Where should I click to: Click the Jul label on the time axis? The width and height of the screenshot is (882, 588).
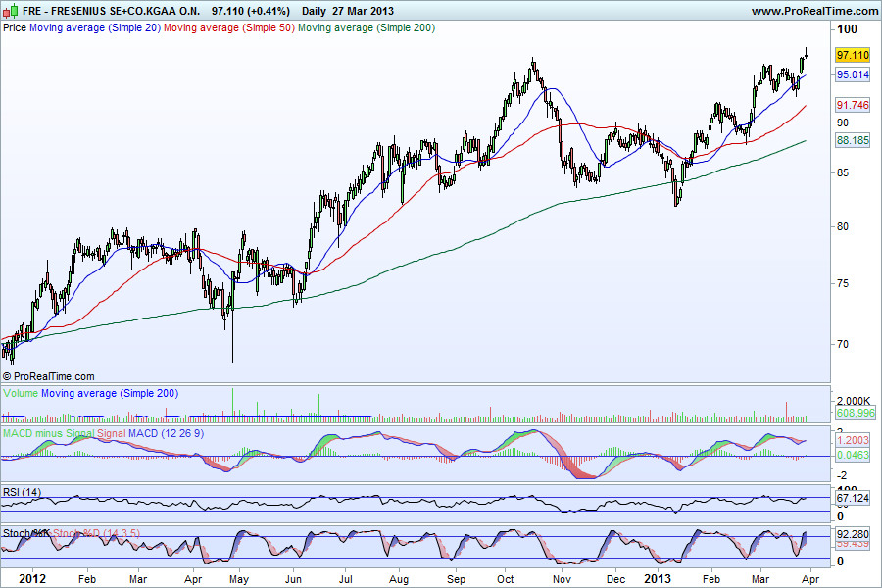(345, 579)
